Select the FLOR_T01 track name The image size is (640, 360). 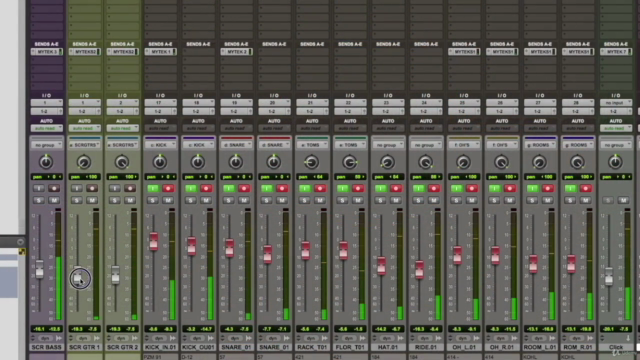click(350, 347)
